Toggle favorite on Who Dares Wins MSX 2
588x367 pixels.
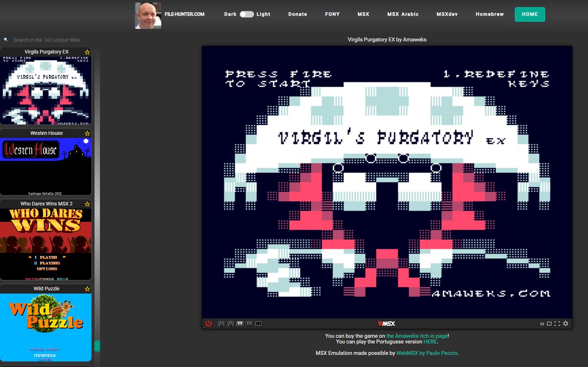point(87,204)
